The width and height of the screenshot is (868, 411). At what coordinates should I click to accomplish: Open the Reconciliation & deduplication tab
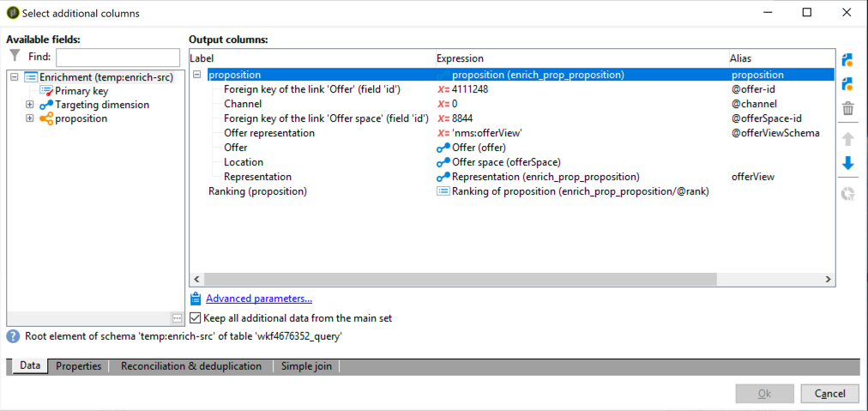191,366
